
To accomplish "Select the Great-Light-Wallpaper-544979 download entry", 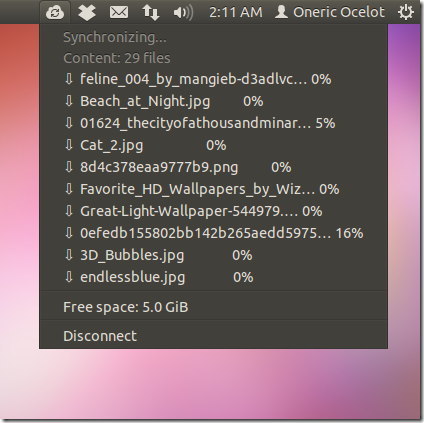I will pos(213,211).
